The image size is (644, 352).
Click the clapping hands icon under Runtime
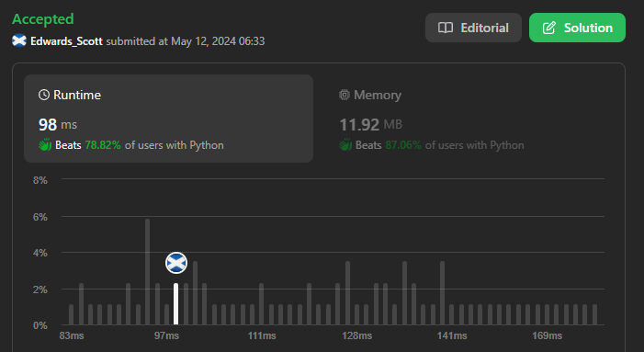tap(45, 144)
